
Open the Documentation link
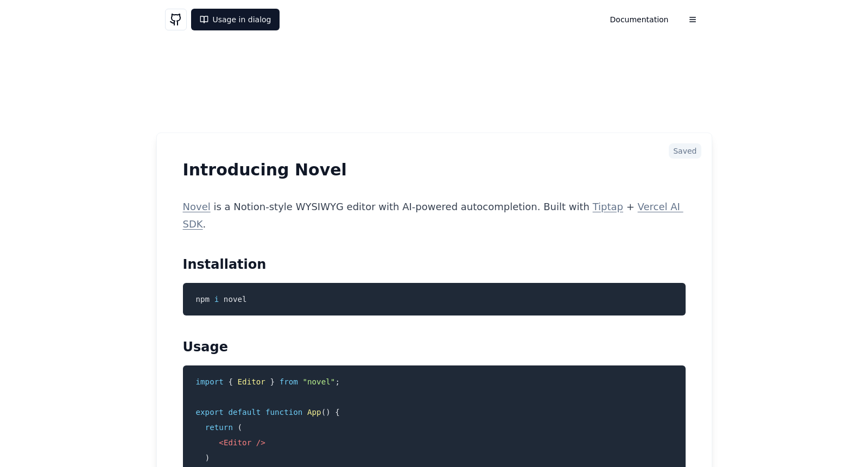point(639,20)
